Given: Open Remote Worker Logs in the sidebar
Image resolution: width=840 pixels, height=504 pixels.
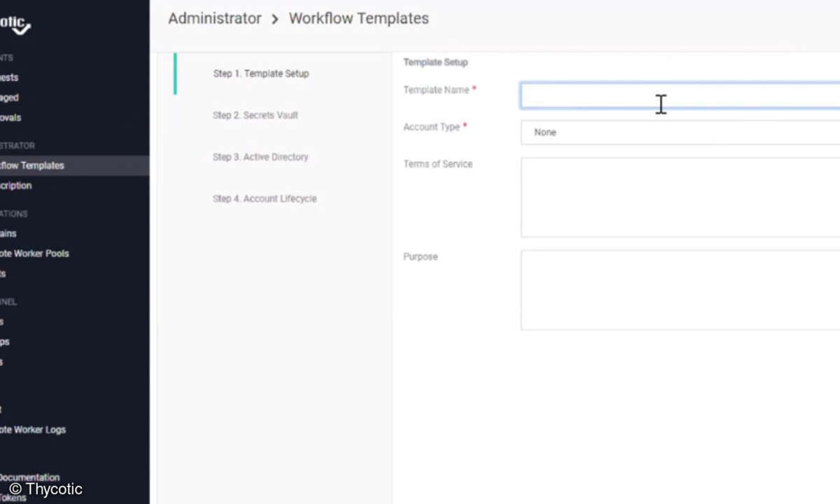Looking at the screenshot, I should point(33,430).
